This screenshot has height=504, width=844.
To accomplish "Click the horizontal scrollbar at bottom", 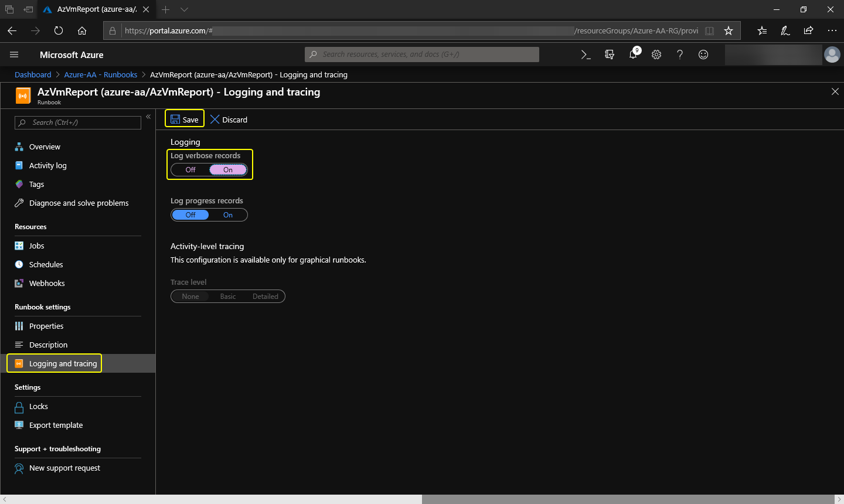I will [627, 499].
